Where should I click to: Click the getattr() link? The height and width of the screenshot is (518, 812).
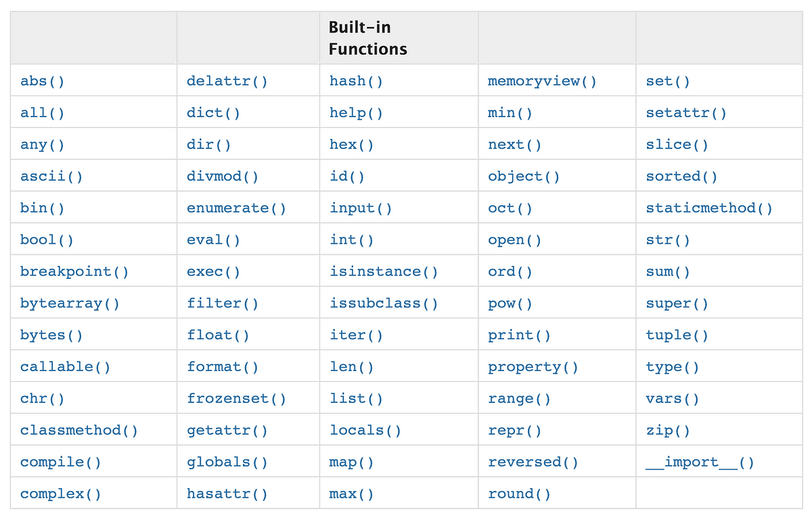click(227, 431)
